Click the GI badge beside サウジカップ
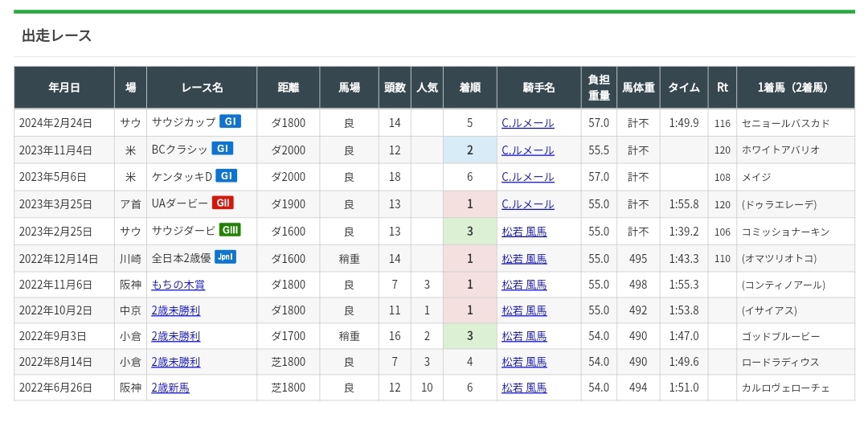 [231, 122]
